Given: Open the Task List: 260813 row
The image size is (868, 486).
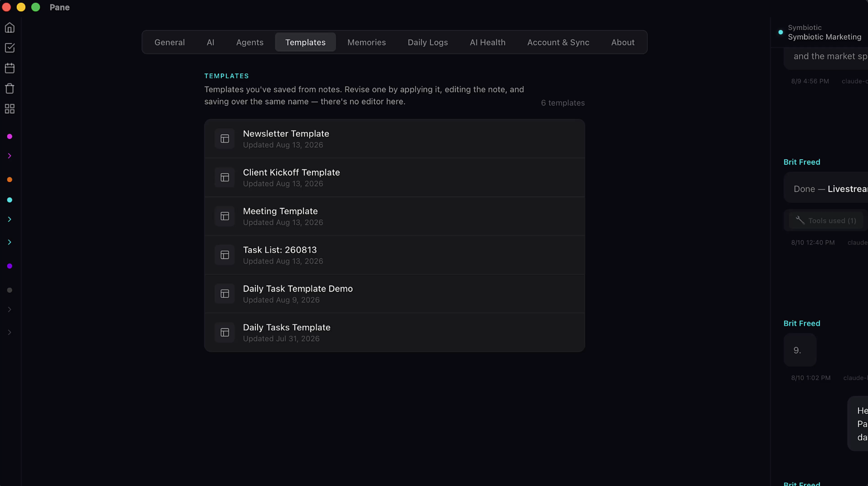Looking at the screenshot, I should click(x=394, y=255).
